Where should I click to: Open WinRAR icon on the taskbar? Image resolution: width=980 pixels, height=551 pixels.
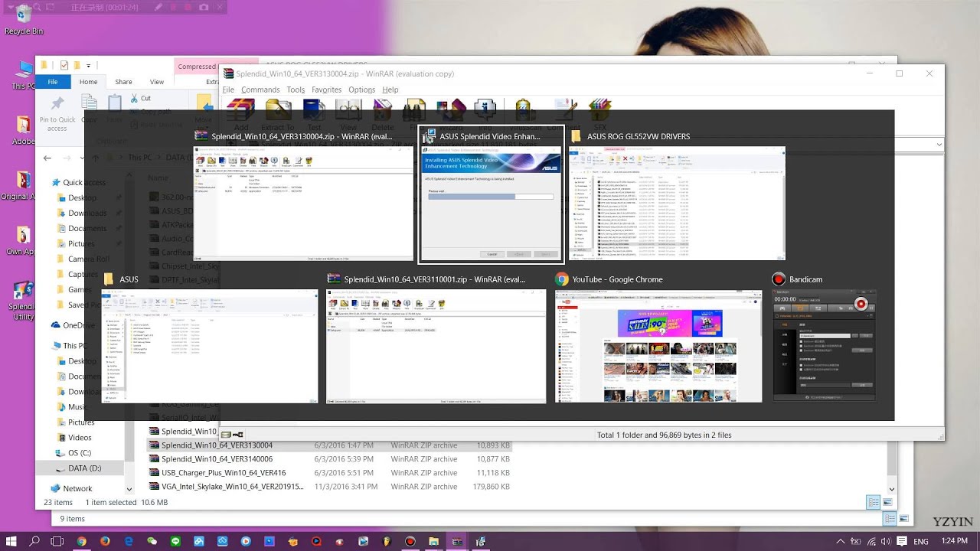coord(457,541)
